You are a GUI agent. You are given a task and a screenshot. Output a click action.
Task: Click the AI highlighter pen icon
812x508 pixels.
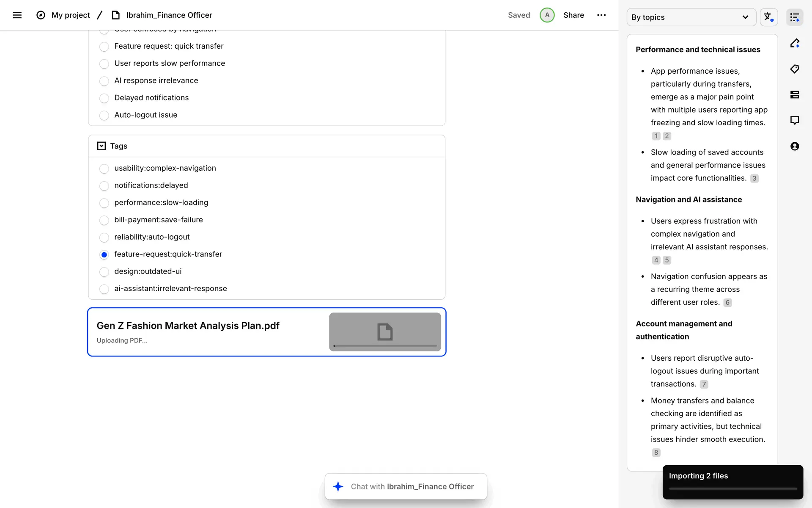[795, 43]
